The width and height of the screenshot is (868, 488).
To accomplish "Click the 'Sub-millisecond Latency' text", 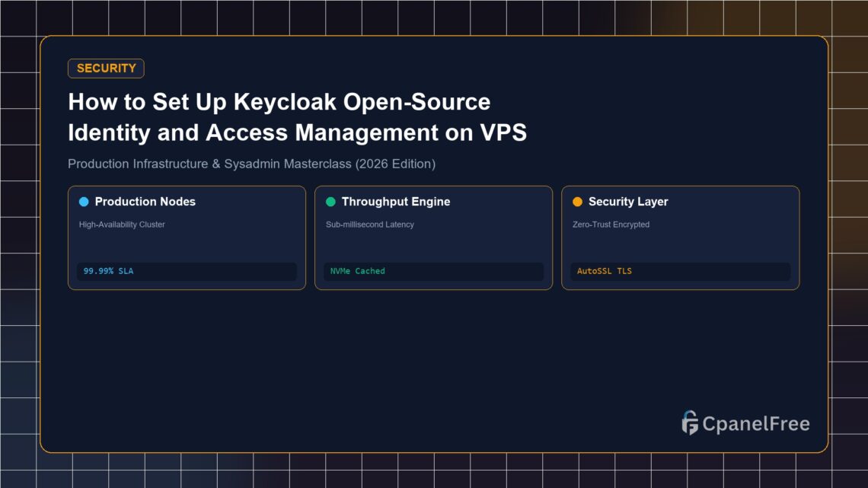I will pyautogui.click(x=370, y=224).
